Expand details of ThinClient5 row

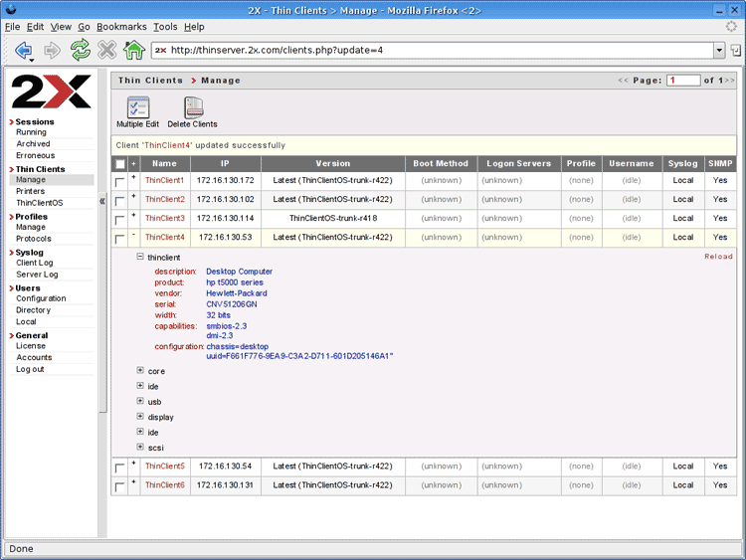(133, 463)
